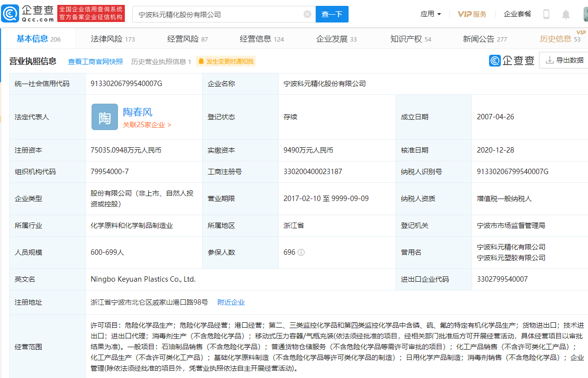Select import-export code 3302799540007
Image resolution: width=588 pixels, height=378 pixels.
(502, 279)
